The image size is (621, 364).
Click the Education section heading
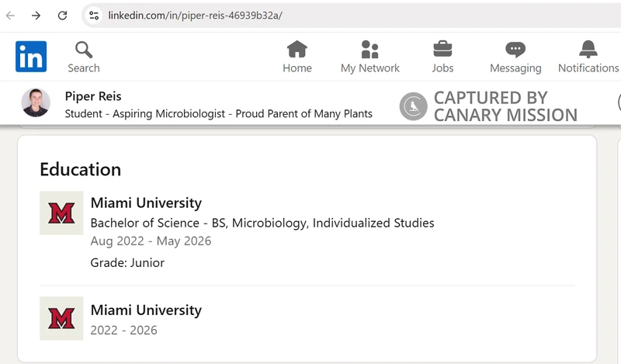tap(81, 169)
